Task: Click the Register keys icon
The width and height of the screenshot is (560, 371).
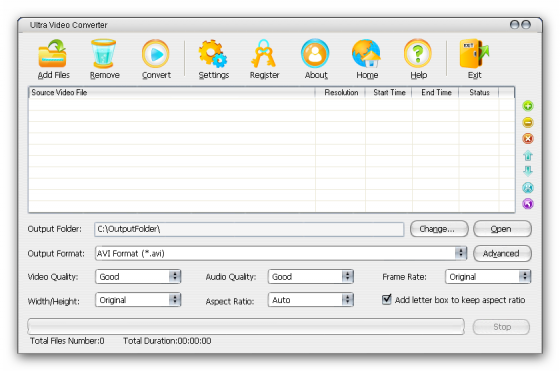Action: [264, 54]
